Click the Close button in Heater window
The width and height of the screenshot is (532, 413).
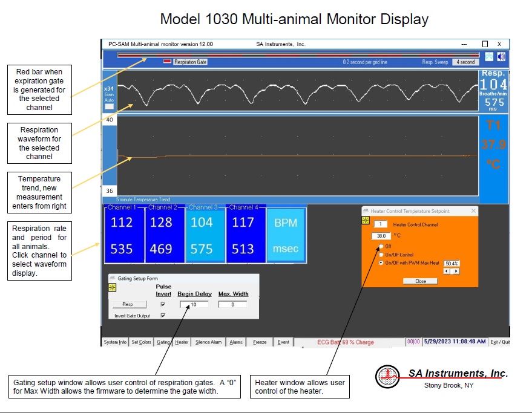pos(421,281)
